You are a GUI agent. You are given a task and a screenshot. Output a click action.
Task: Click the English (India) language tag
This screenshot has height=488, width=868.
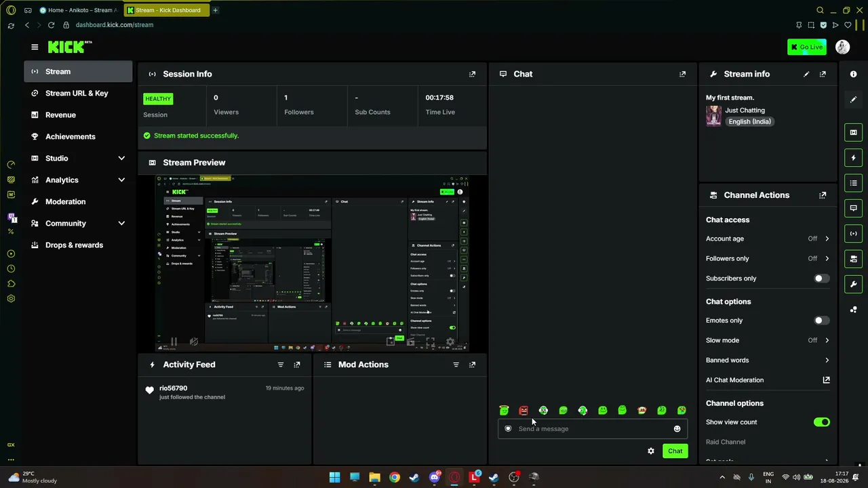tap(749, 121)
